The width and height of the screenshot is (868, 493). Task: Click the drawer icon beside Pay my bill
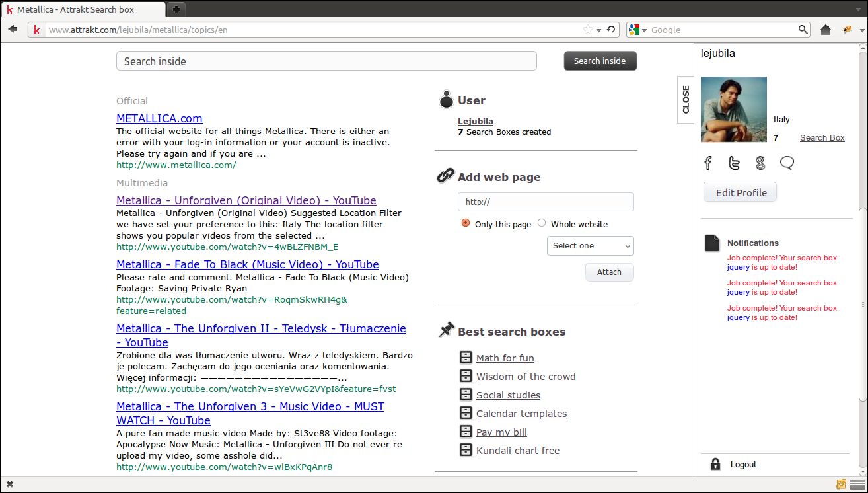(466, 432)
